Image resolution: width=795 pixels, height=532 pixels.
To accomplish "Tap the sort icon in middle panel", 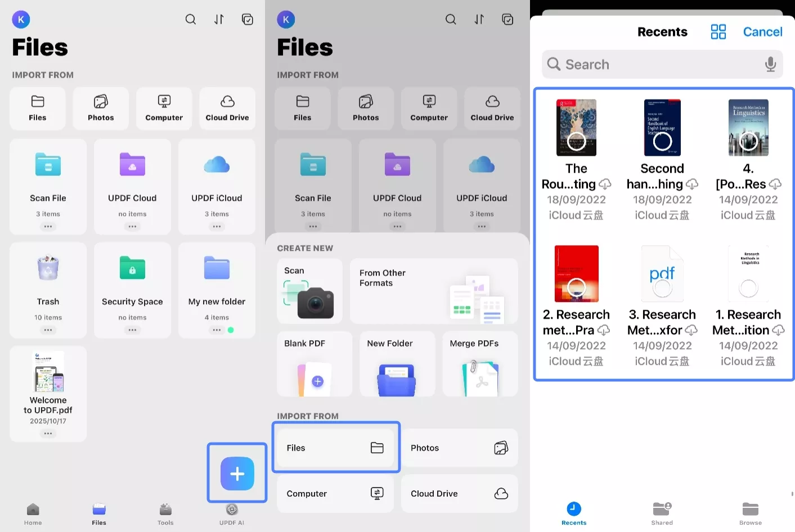I will click(479, 20).
